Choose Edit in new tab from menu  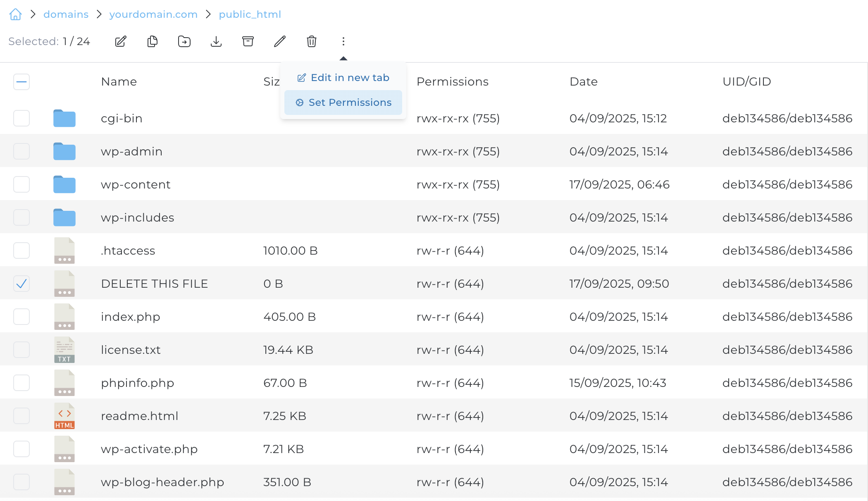pos(350,77)
